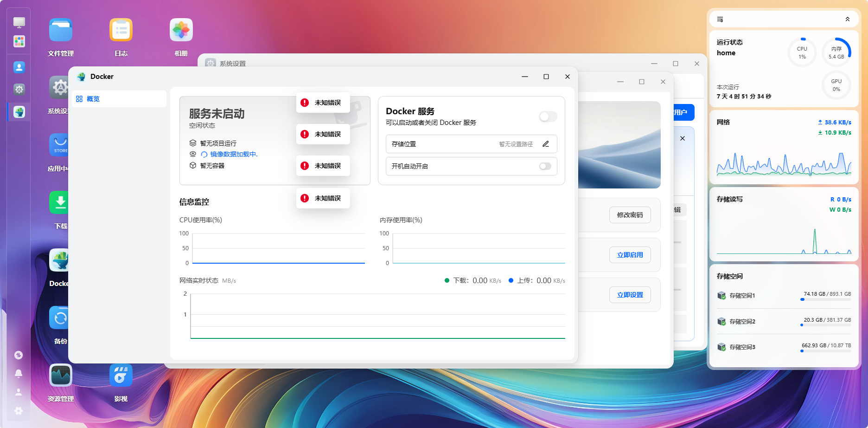
Task: Click the topmost 未知错误 notification
Action: click(323, 103)
